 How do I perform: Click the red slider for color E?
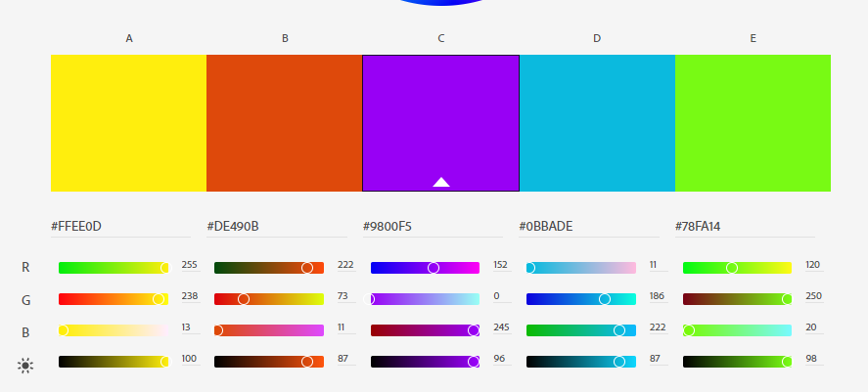[737, 268]
